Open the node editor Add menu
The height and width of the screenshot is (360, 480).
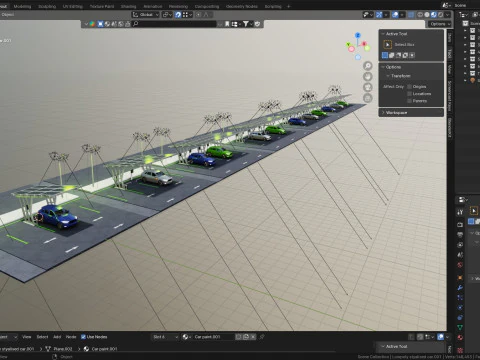(x=57, y=337)
